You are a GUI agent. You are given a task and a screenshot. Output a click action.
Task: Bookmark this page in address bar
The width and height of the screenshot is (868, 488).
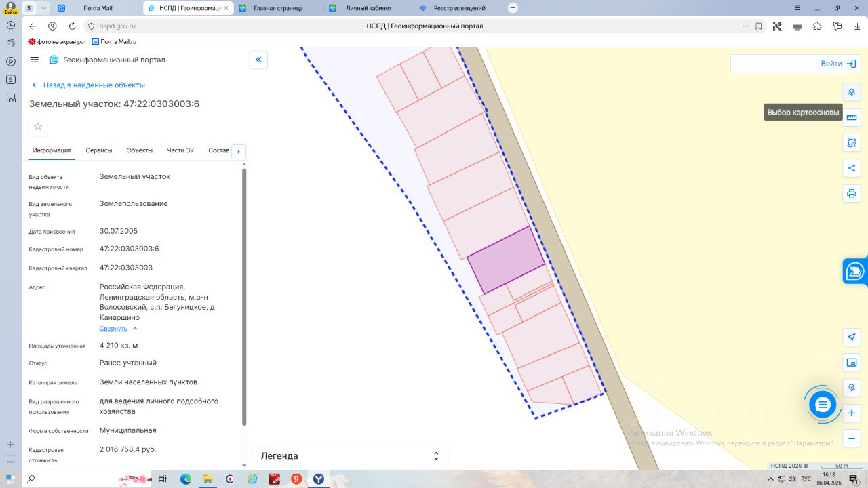759,26
